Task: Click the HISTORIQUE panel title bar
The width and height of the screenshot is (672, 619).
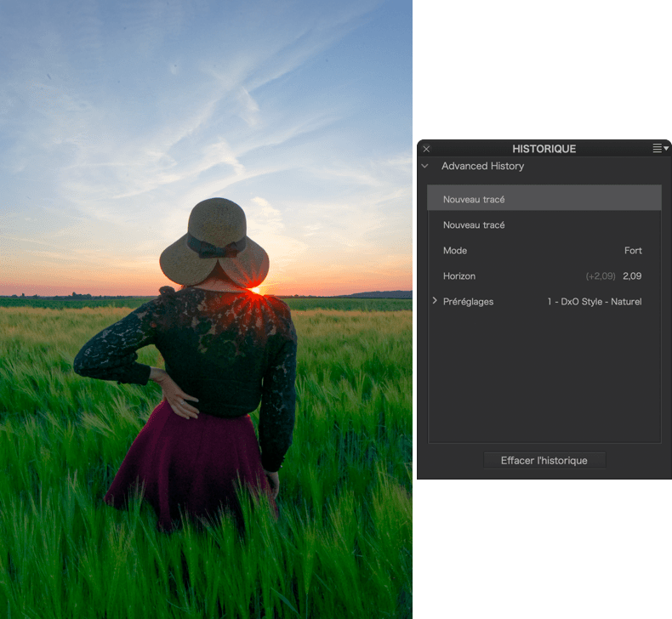Action: coord(544,149)
